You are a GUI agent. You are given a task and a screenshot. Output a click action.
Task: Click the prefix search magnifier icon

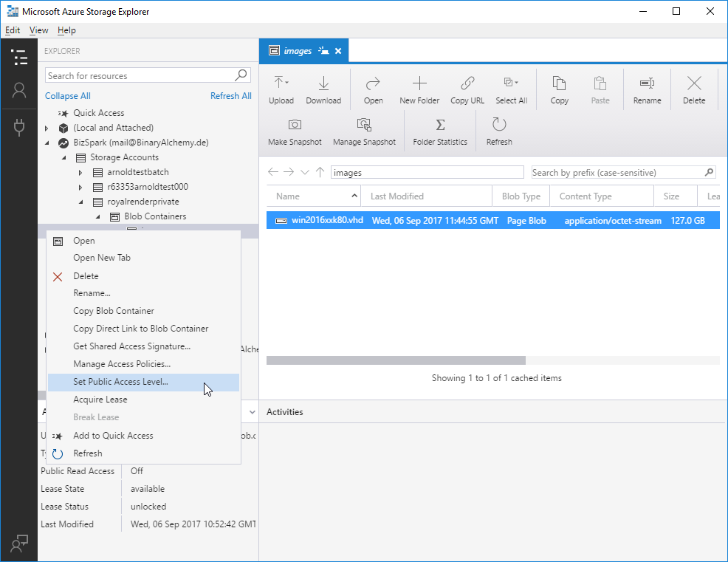coord(709,172)
